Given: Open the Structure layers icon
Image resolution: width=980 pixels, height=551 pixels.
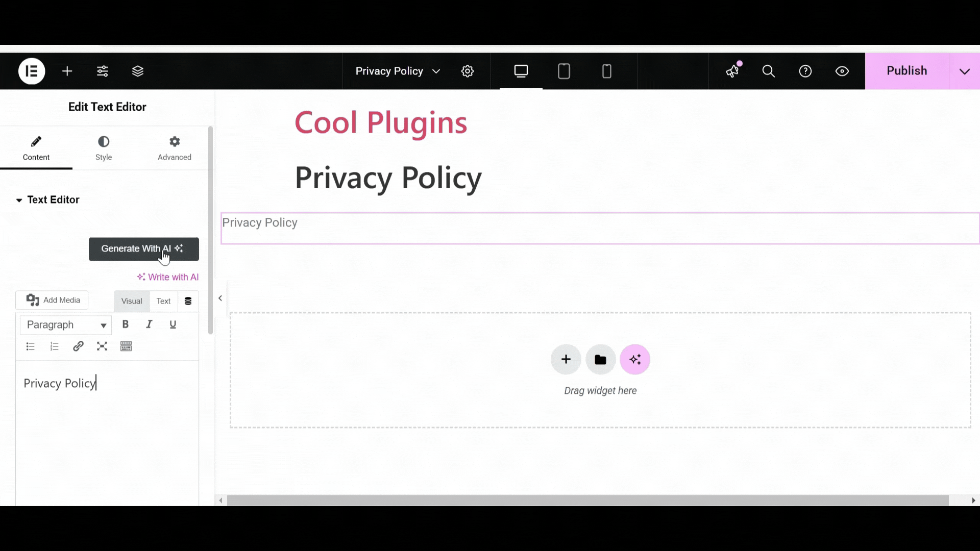Looking at the screenshot, I should (138, 71).
